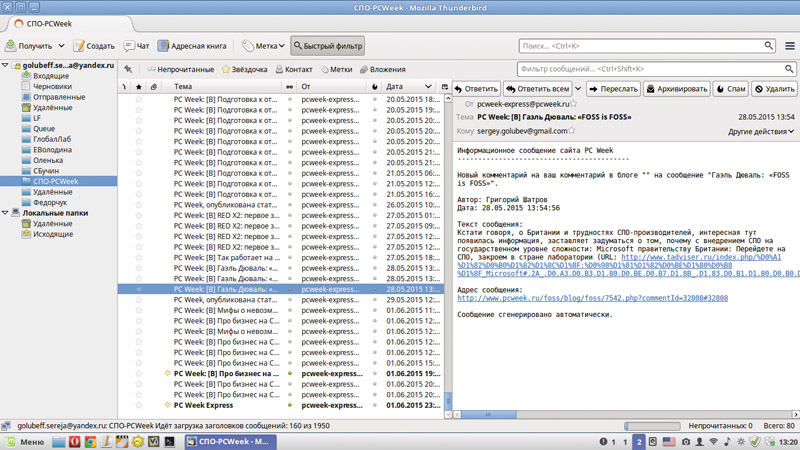Open the file manager from the taskbar

(59, 442)
